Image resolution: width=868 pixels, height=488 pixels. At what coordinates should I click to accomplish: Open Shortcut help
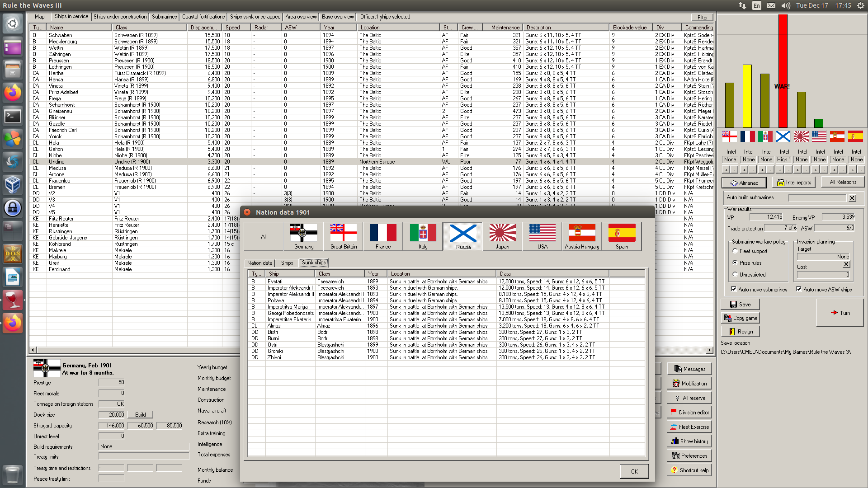(689, 470)
